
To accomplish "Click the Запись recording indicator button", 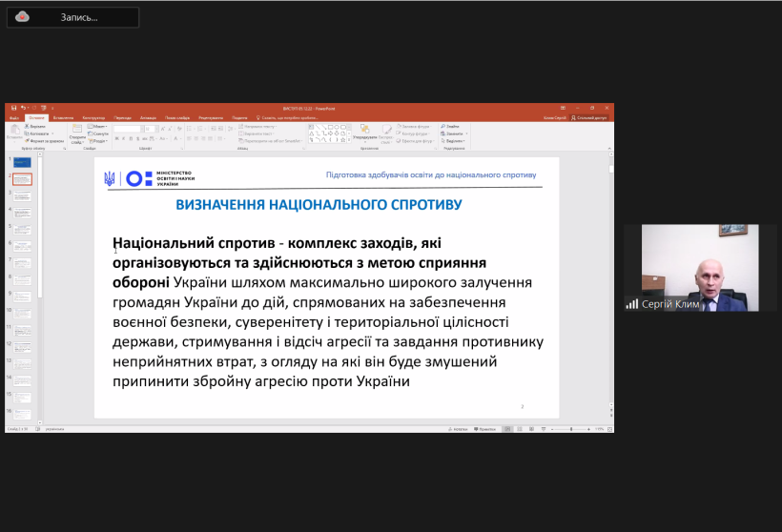I will pyautogui.click(x=72, y=17).
